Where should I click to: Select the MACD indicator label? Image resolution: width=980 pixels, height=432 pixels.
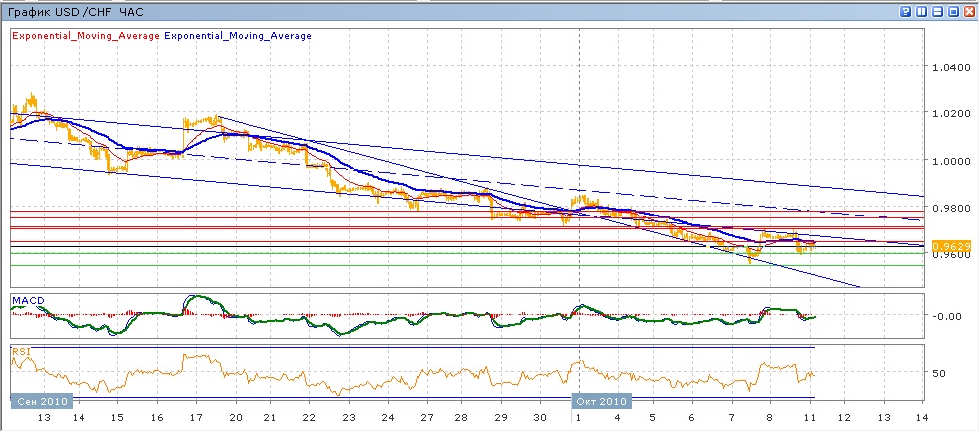26,299
